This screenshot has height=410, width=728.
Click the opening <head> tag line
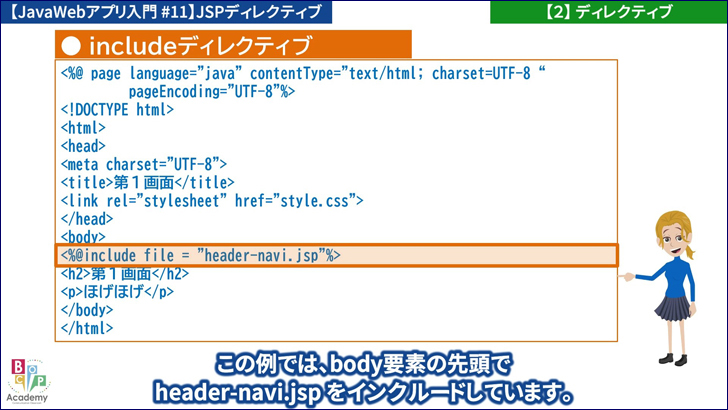click(x=83, y=146)
